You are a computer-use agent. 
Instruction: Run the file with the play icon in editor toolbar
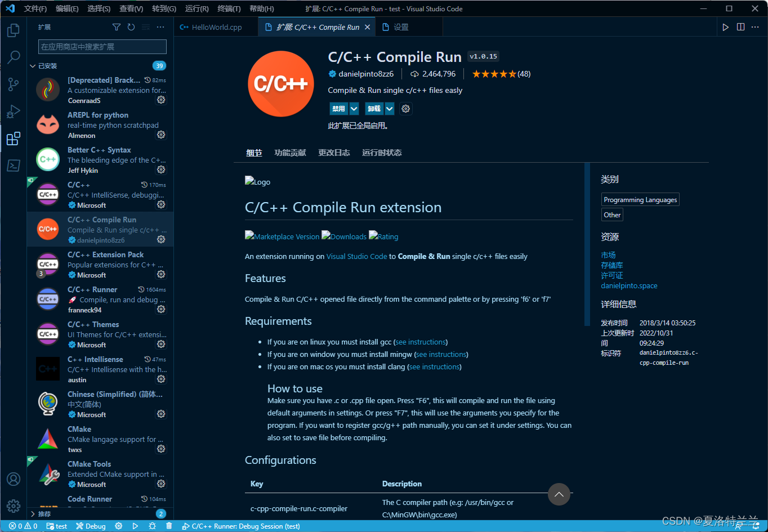tap(726, 27)
